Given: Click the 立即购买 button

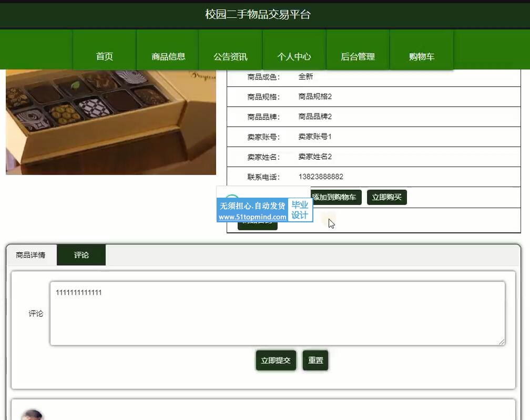Looking at the screenshot, I should pyautogui.click(x=386, y=197).
